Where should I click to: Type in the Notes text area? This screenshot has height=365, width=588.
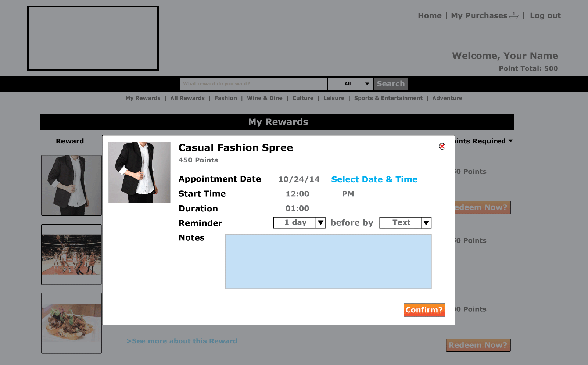coord(328,261)
